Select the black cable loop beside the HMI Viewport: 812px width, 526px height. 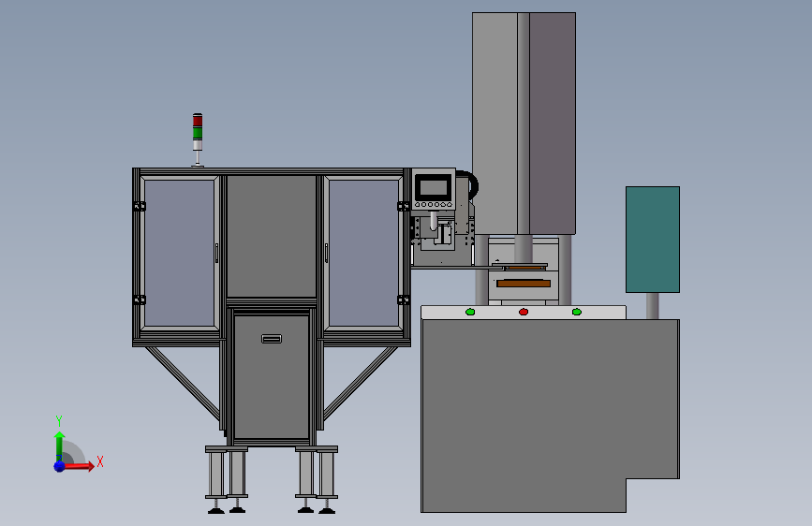point(467,186)
